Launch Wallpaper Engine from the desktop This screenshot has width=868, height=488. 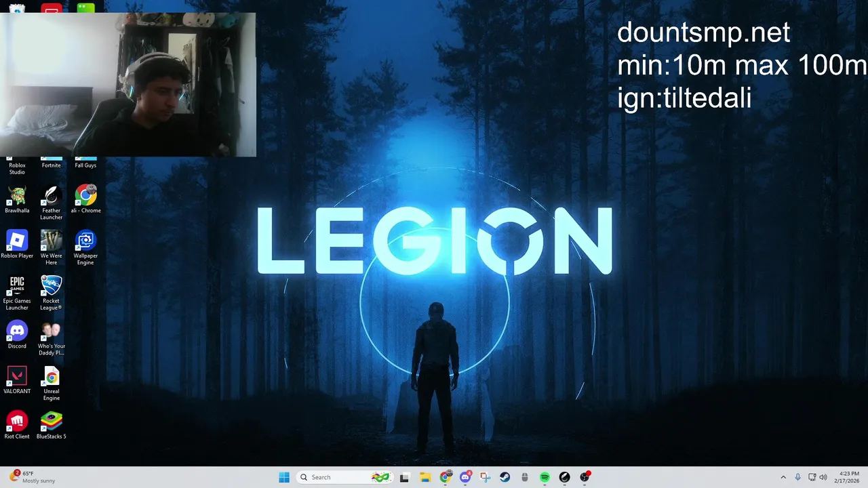tap(85, 248)
